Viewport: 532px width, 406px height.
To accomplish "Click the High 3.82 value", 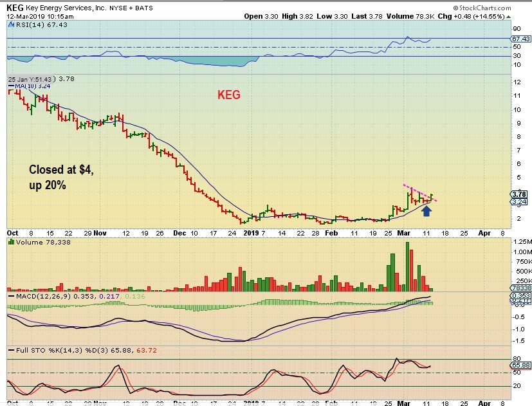I will click(297, 16).
